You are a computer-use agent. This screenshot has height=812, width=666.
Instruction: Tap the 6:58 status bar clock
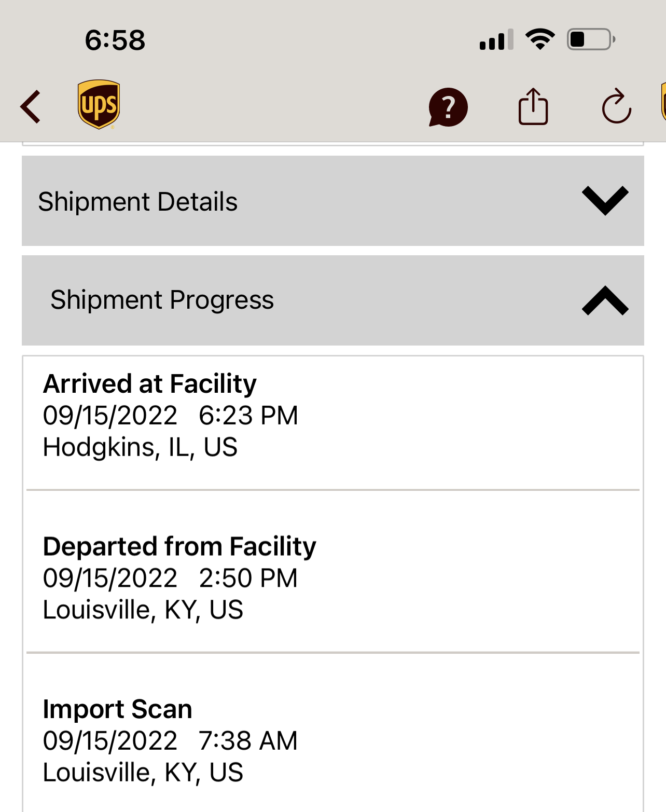click(x=115, y=40)
